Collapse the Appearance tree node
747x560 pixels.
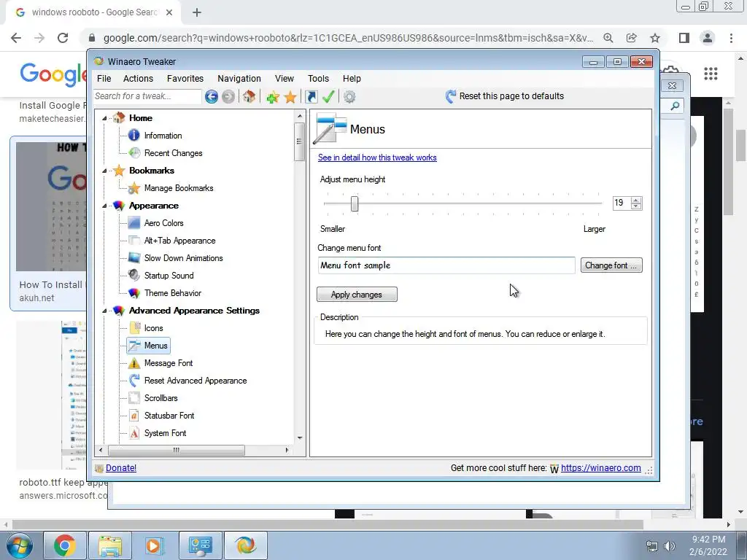pyautogui.click(x=104, y=206)
